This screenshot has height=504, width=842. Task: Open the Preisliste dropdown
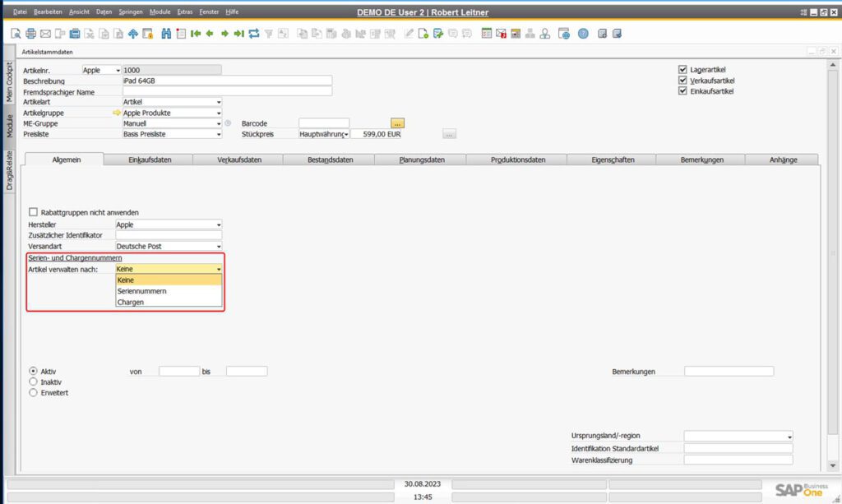[172, 134]
